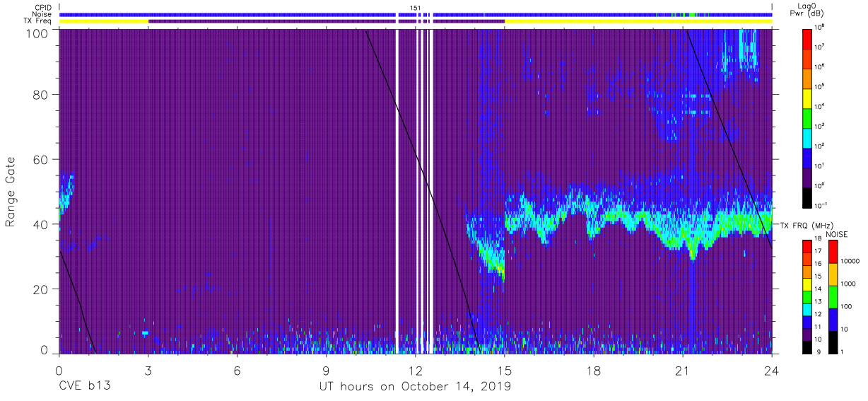868x401 pixels.
Task: Click the 18 label on the TX FRQ scale
Action: tap(819, 240)
